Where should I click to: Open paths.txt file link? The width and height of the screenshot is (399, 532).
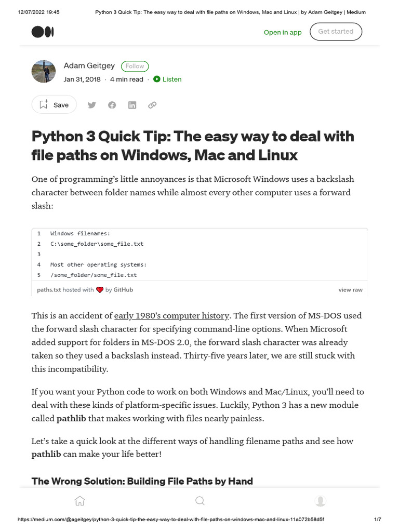[x=49, y=290]
